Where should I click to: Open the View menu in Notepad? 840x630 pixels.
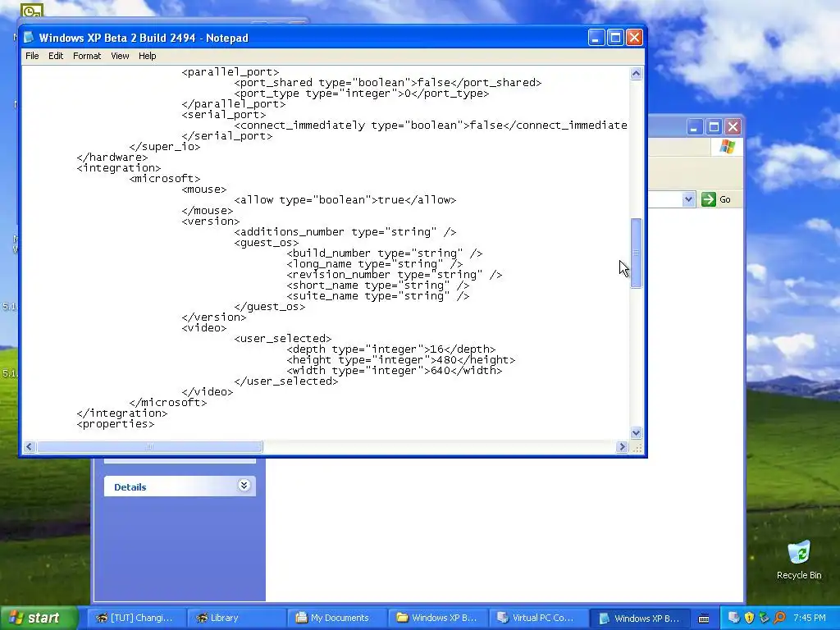tap(120, 56)
